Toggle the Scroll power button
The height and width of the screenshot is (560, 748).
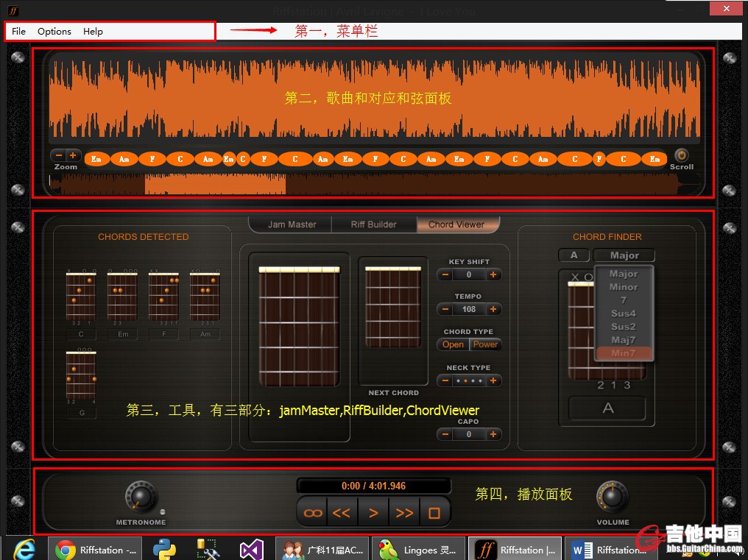(x=681, y=155)
